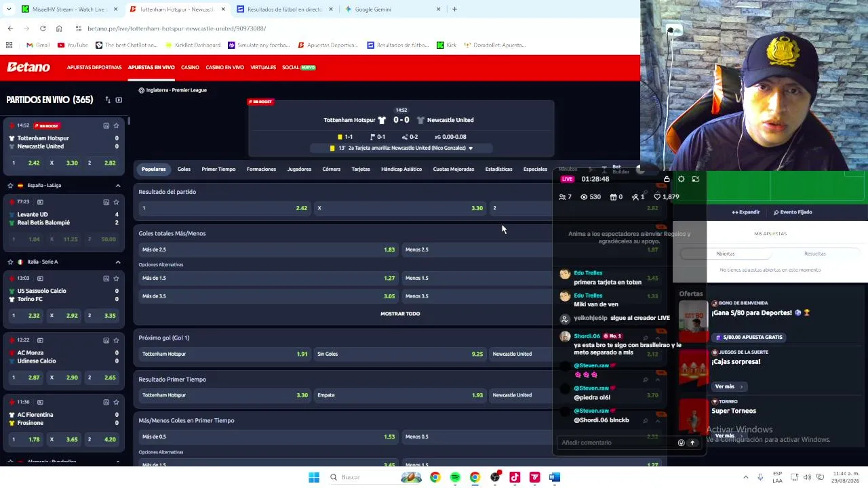Bet on Tottenham win at 2.42 in main market
Image resolution: width=868 pixels, height=488 pixels.
coord(224,208)
